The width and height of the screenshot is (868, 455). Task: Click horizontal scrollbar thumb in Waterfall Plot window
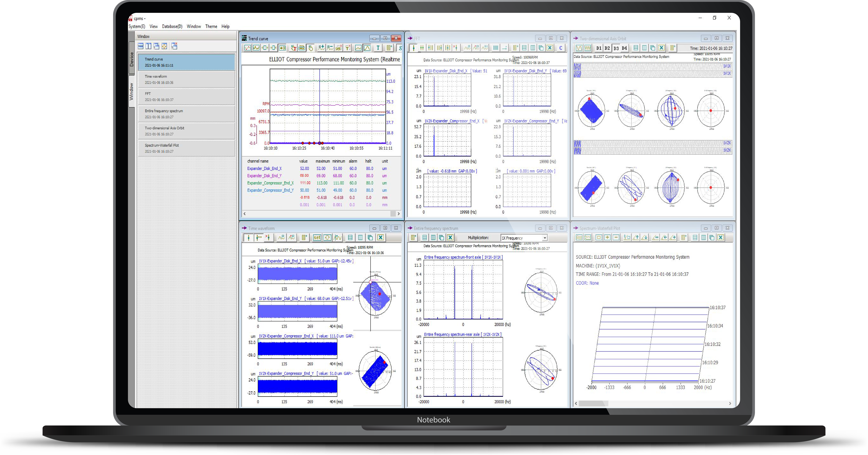tap(593, 403)
